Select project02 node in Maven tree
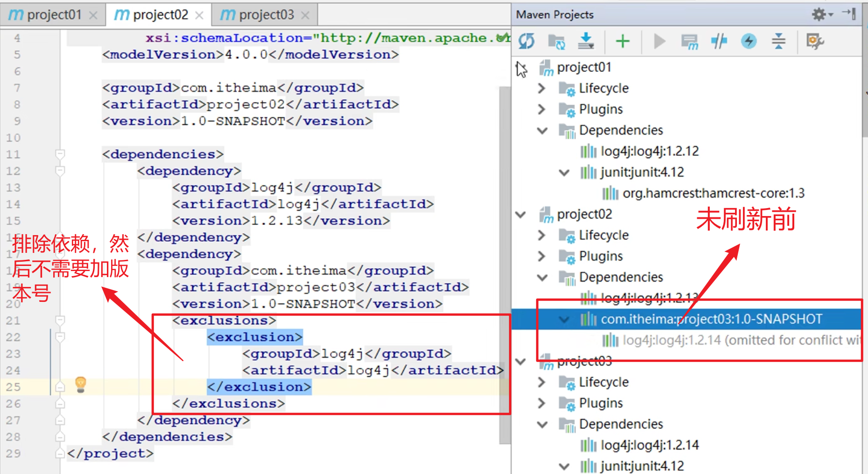The height and width of the screenshot is (474, 868). tap(584, 214)
